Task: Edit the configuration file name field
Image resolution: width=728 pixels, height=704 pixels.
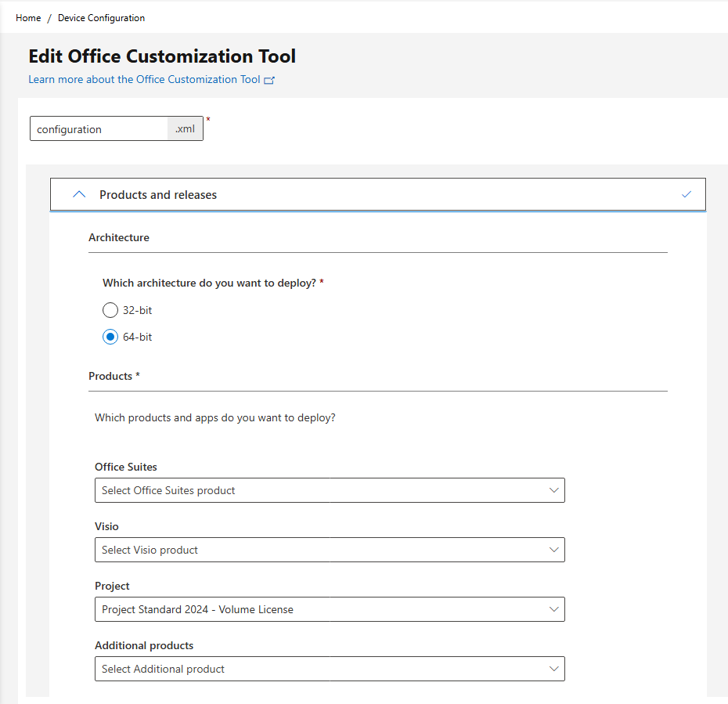Action: 99,129
